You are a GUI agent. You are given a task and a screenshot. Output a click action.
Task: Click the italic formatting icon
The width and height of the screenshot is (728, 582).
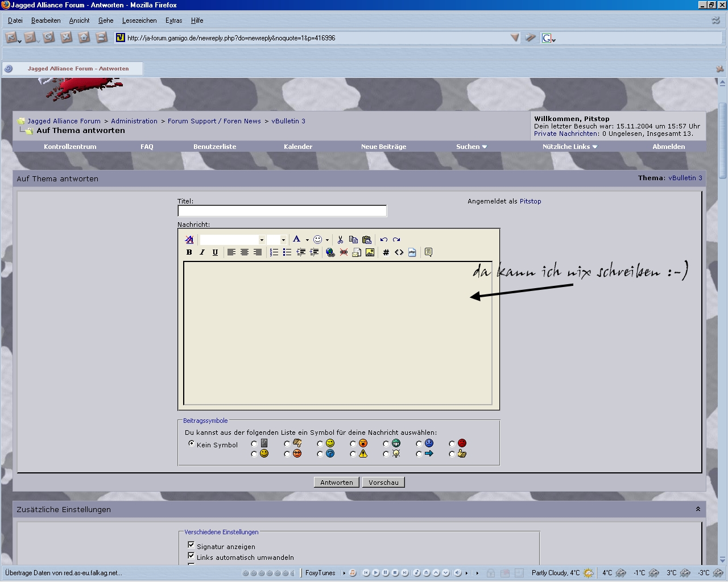tap(202, 252)
